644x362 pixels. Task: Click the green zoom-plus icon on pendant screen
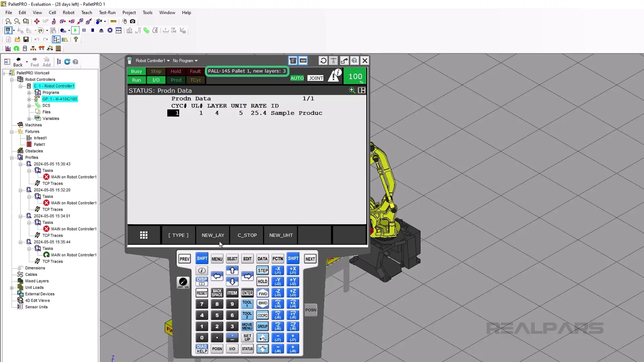click(x=352, y=90)
